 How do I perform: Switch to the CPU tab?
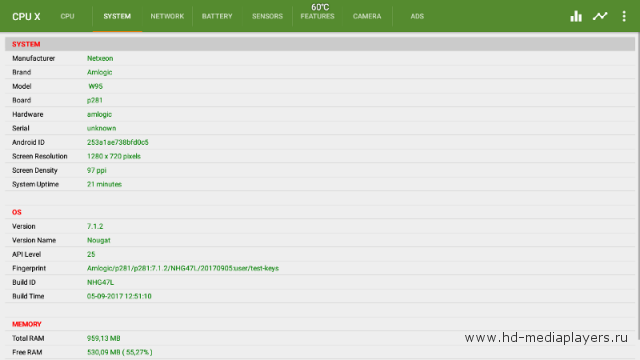click(67, 16)
